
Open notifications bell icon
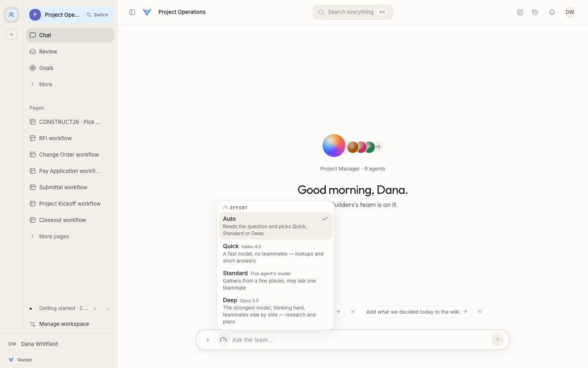[x=552, y=12]
